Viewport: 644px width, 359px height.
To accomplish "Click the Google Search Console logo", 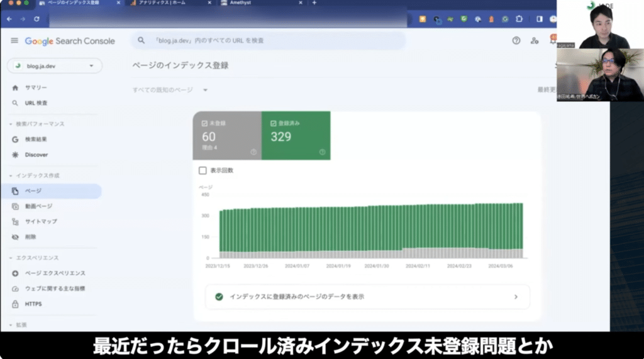I will pyautogui.click(x=70, y=41).
